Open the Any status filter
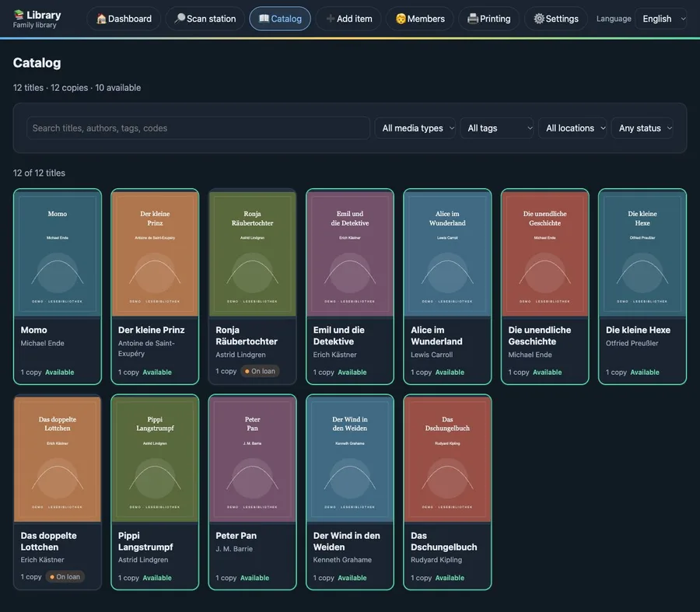700x612 pixels. [x=642, y=128]
